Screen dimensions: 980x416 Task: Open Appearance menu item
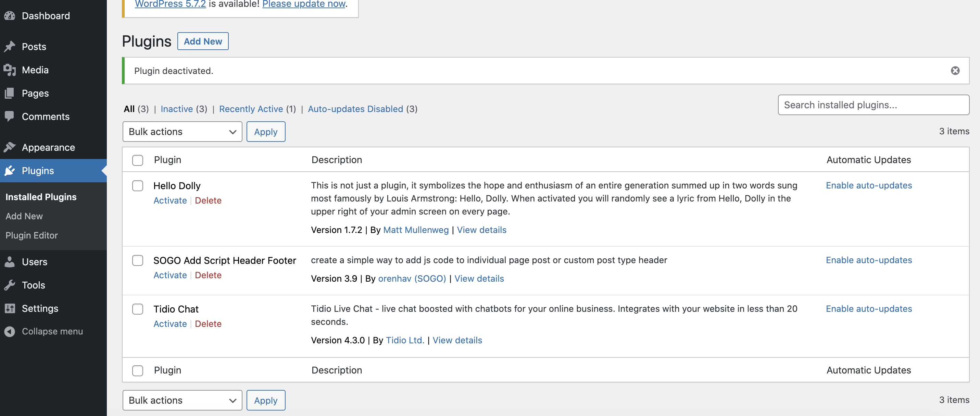53,147
